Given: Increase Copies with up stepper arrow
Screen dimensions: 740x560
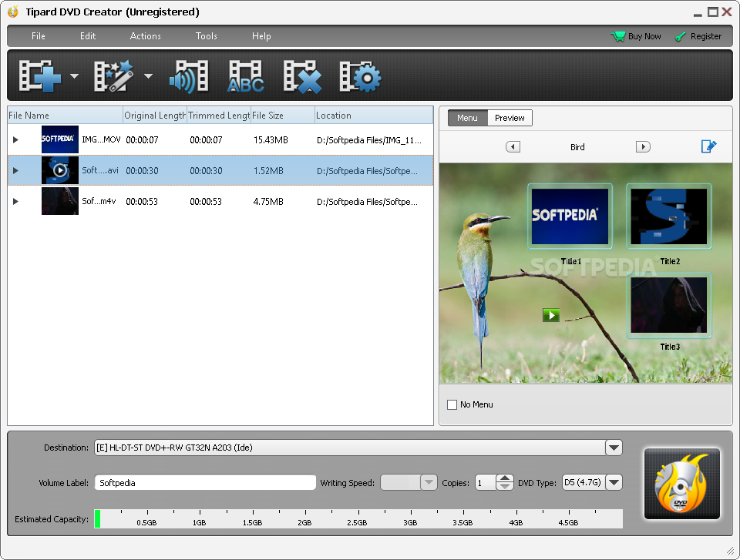Looking at the screenshot, I should 505,478.
